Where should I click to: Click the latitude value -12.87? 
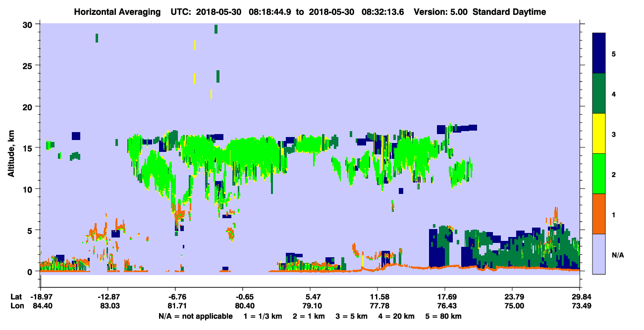tap(107, 297)
